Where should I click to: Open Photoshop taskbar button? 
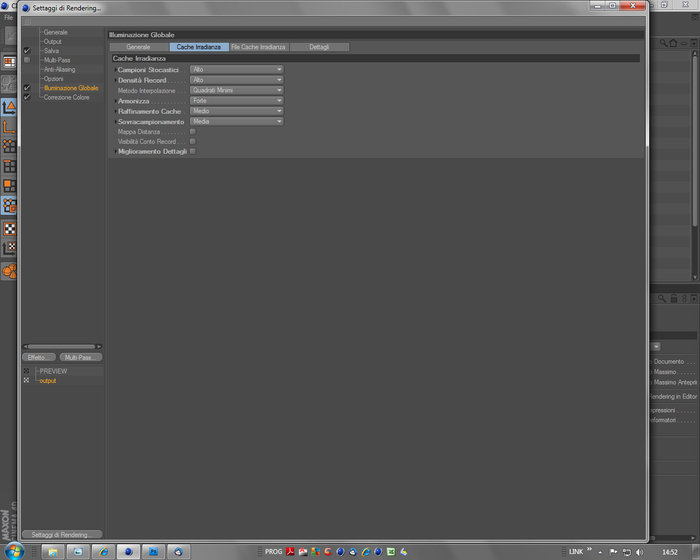pyautogui.click(x=153, y=552)
